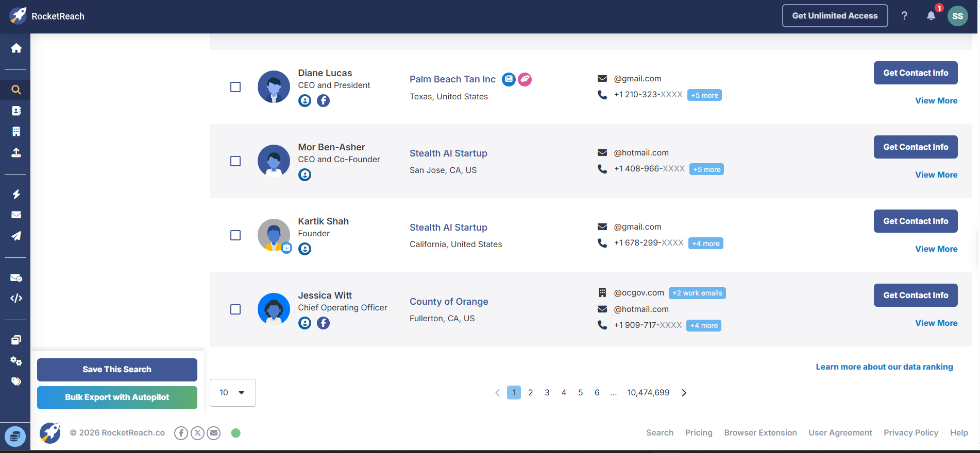Open Browser Extension footer link
The height and width of the screenshot is (453, 980).
pyautogui.click(x=761, y=433)
